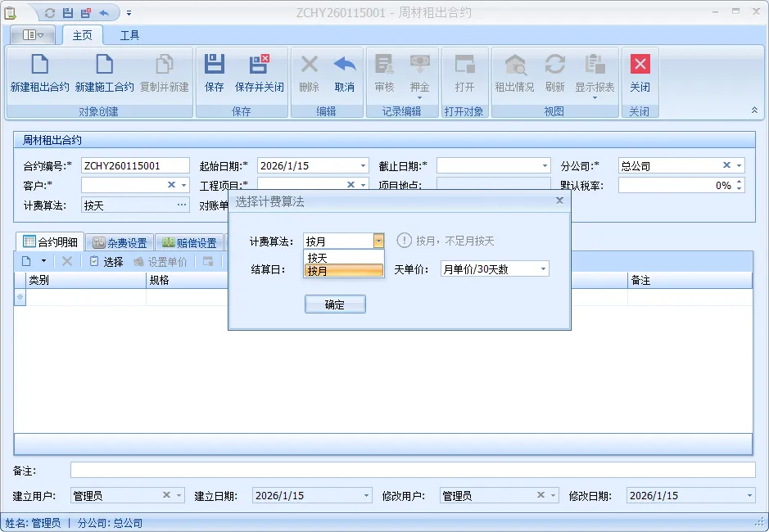Viewport: 769px width, 532px height.
Task: Click the 显示报表 ribbon icon
Action: tap(595, 64)
